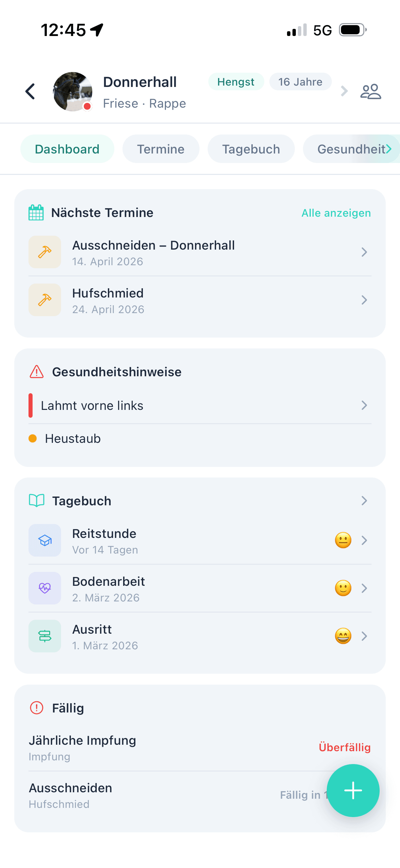Open the Tagebuch tab
The width and height of the screenshot is (400, 868).
(x=251, y=149)
